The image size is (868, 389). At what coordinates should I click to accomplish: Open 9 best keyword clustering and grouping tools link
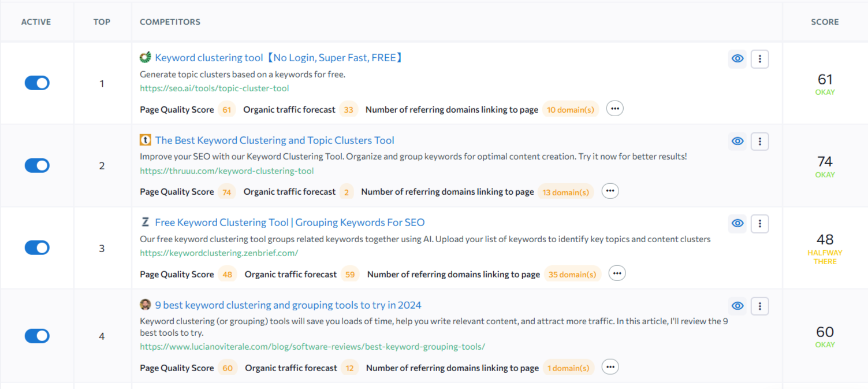288,305
